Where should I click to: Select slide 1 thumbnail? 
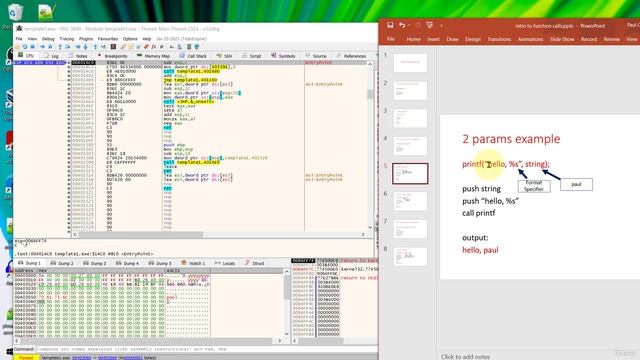click(410, 62)
